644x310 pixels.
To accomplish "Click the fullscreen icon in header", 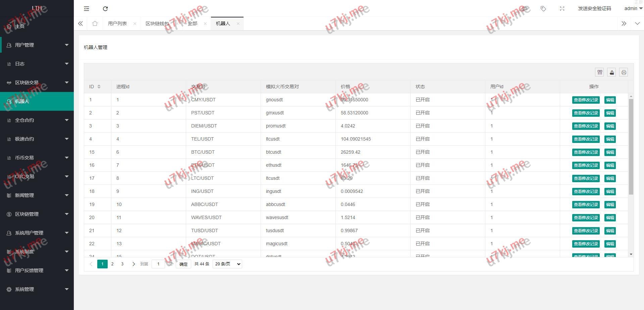I will (x=562, y=9).
